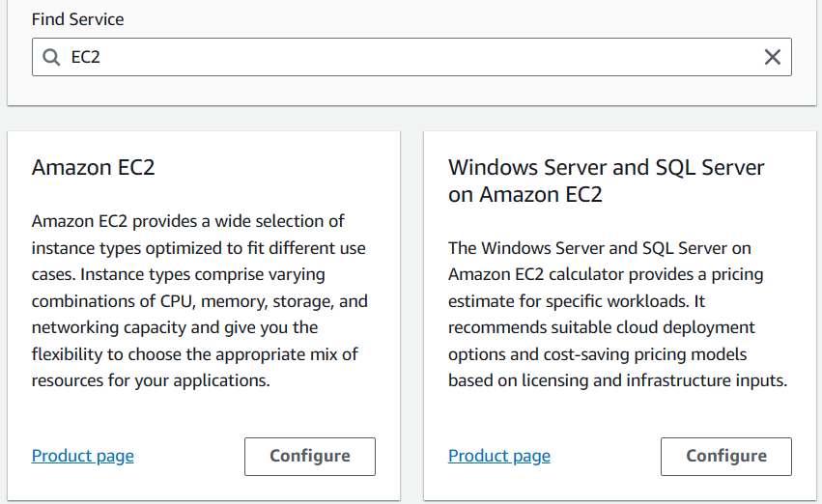This screenshot has height=504, width=822.
Task: Focus the Find Service search field
Action: coord(411,57)
